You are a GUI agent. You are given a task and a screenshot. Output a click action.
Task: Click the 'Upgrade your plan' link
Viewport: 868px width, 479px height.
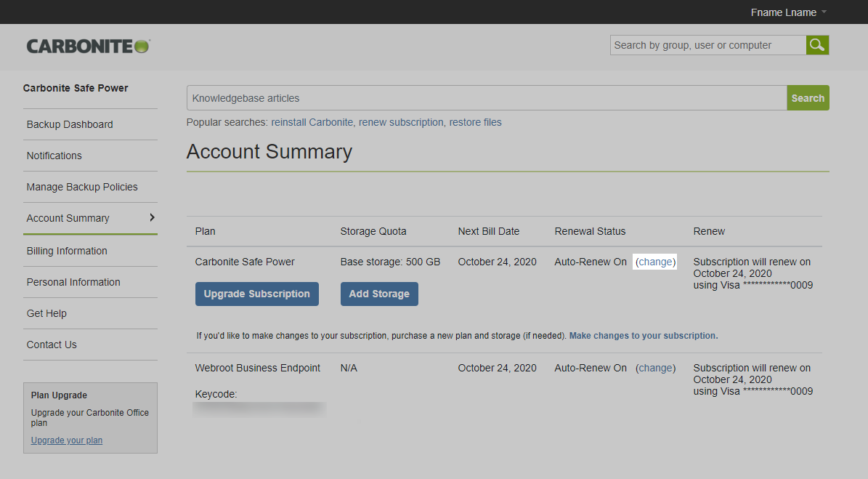(67, 440)
